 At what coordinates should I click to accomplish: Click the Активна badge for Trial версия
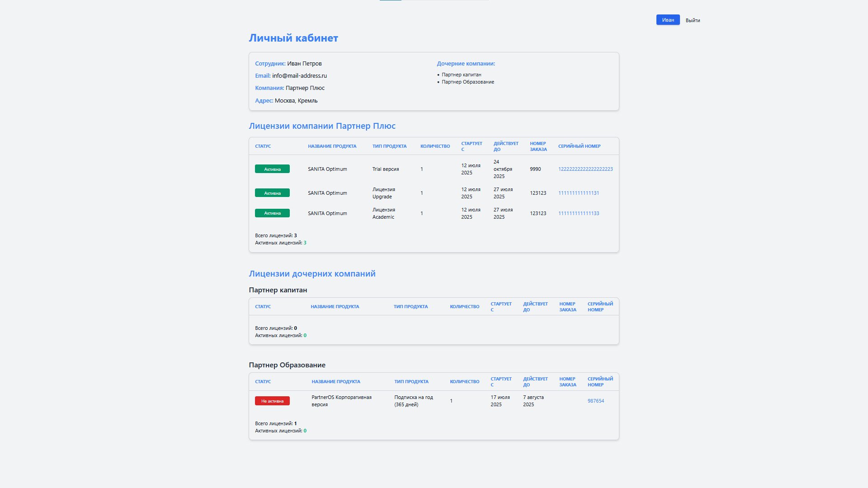(x=272, y=169)
